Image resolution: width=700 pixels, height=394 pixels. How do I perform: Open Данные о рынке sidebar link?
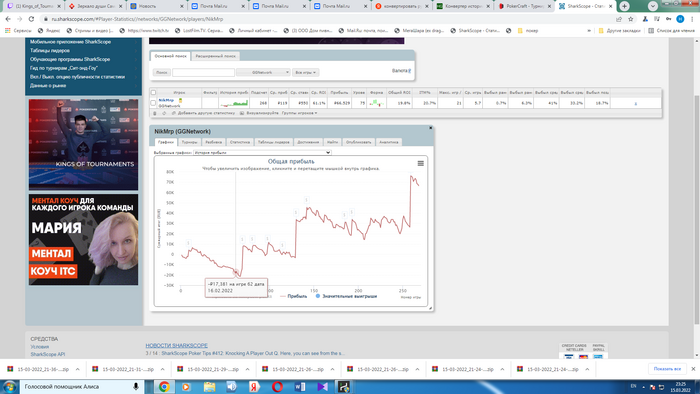click(48, 86)
